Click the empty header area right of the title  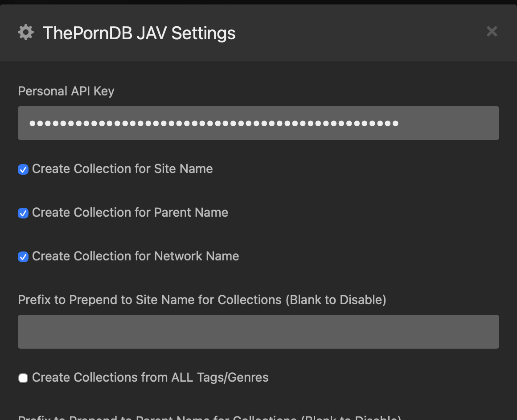357,33
